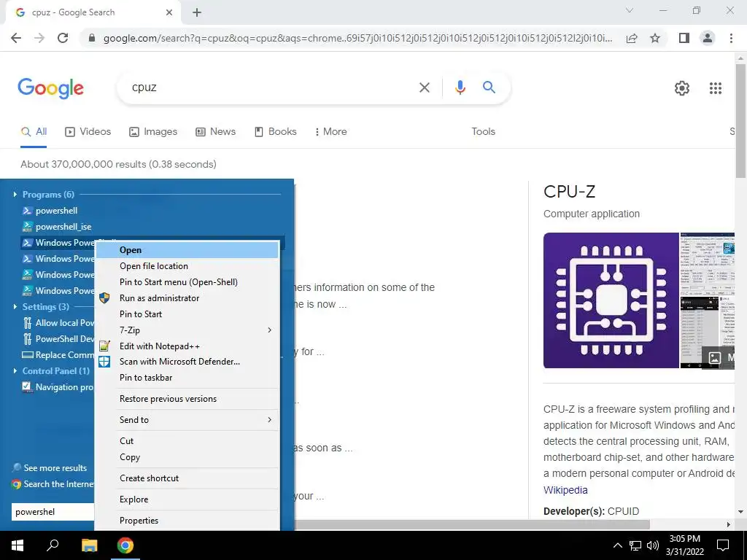This screenshot has height=560, width=747.
Task: Clear the Google search box with X
Action: click(425, 87)
